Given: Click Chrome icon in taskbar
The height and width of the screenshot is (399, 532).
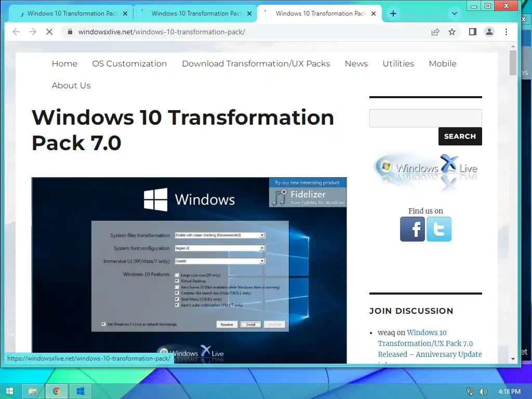Looking at the screenshot, I should click(56, 391).
